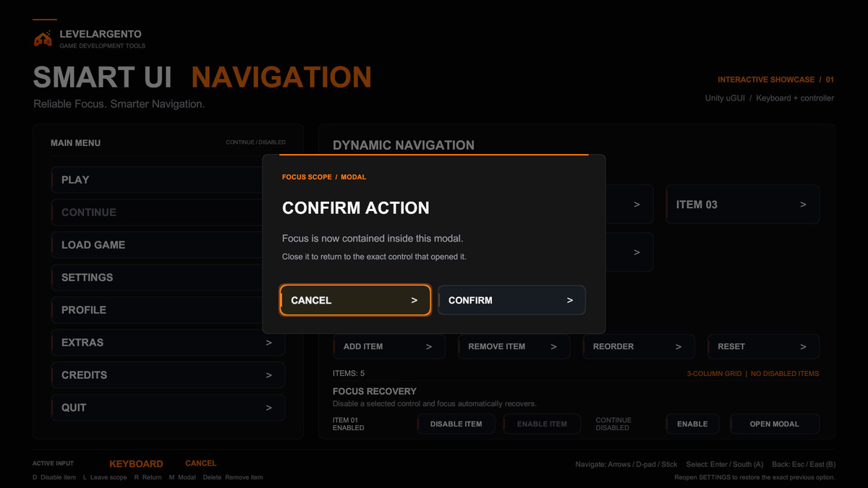
Task: Click the OPEN MODAL button
Action: click(775, 424)
